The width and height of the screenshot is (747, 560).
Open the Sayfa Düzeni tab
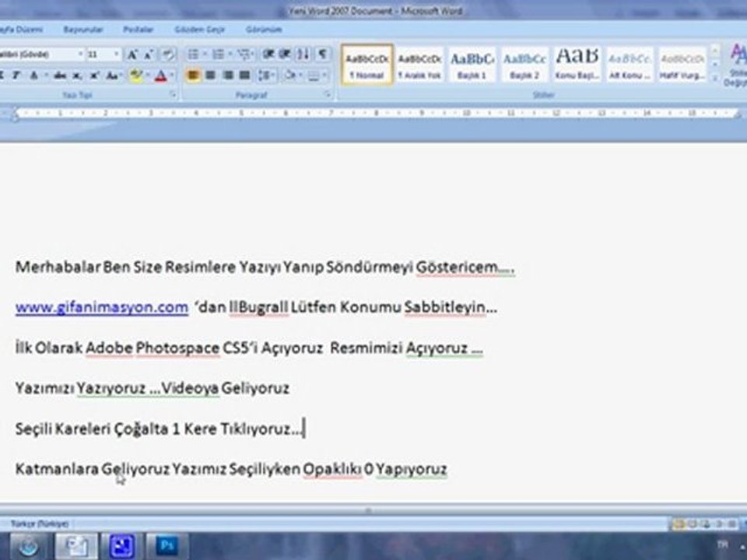tap(21, 30)
